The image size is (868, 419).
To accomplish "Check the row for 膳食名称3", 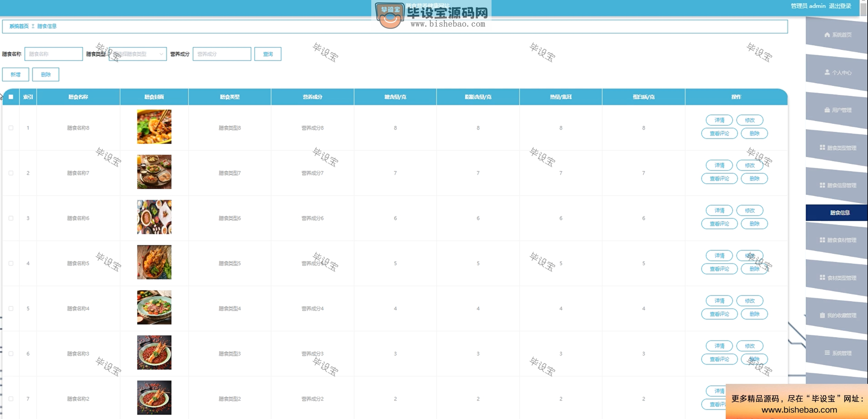I will tap(11, 354).
